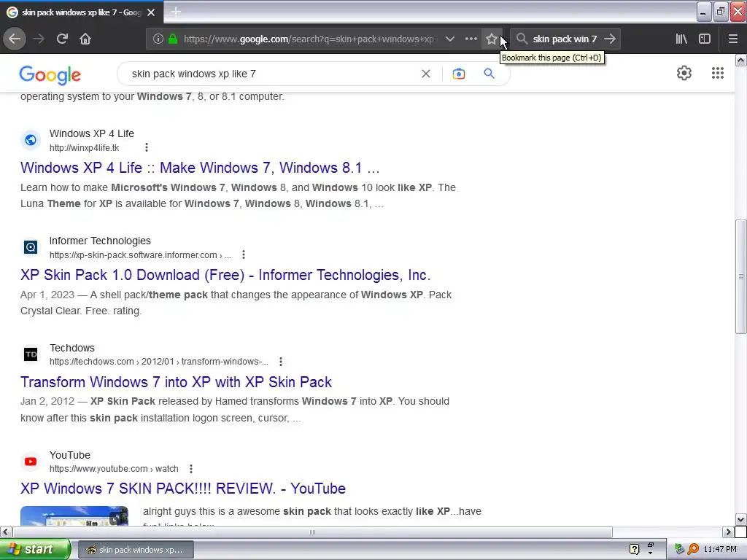747x560 pixels.
Task: Open the Windows Start menu
Action: tap(35, 550)
